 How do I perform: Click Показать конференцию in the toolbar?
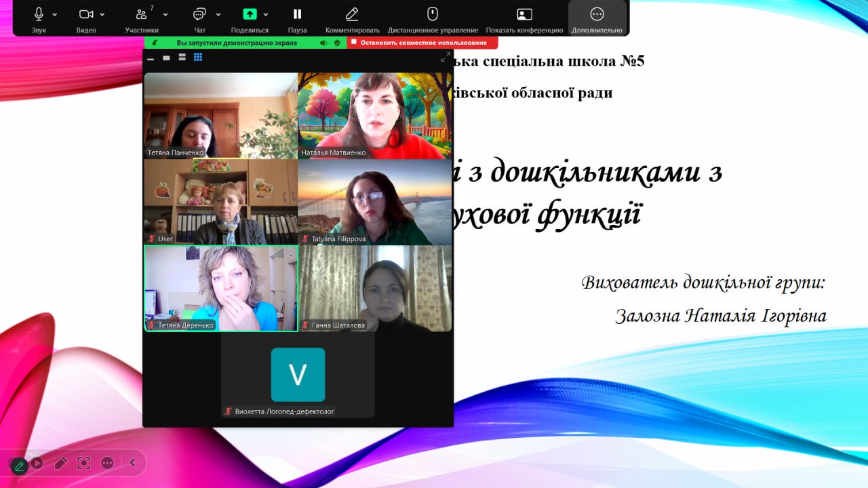tap(524, 14)
